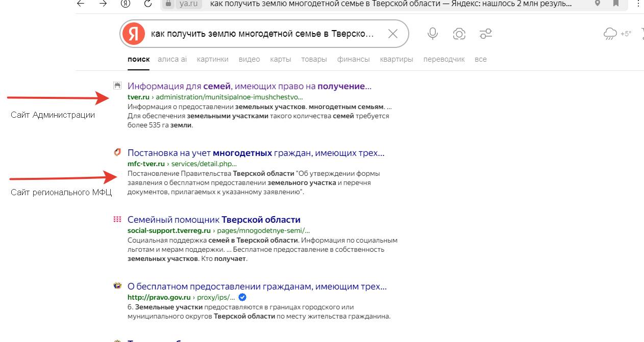Open search settings via the sliders icon
Image resolution: width=644 pixels, height=342 pixels.
[486, 34]
